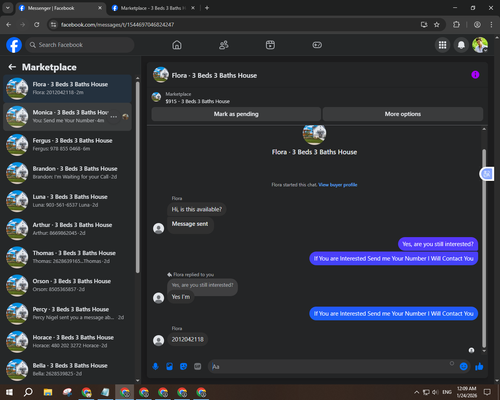Open the Windows Start menu
Viewport: 500px width, 400px height.
coord(9,392)
